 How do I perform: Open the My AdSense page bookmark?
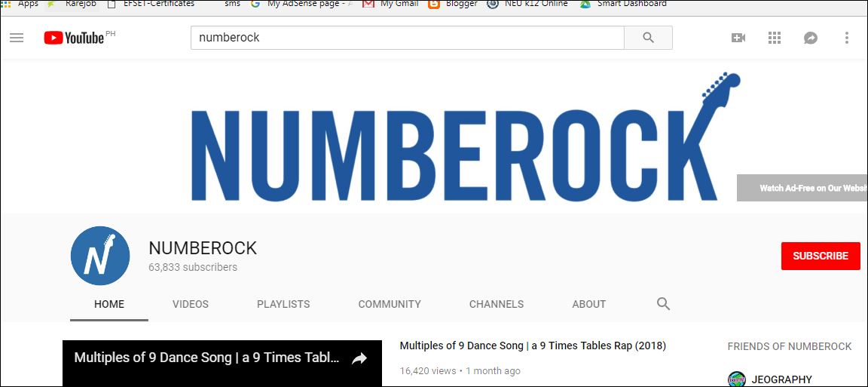pos(301,4)
